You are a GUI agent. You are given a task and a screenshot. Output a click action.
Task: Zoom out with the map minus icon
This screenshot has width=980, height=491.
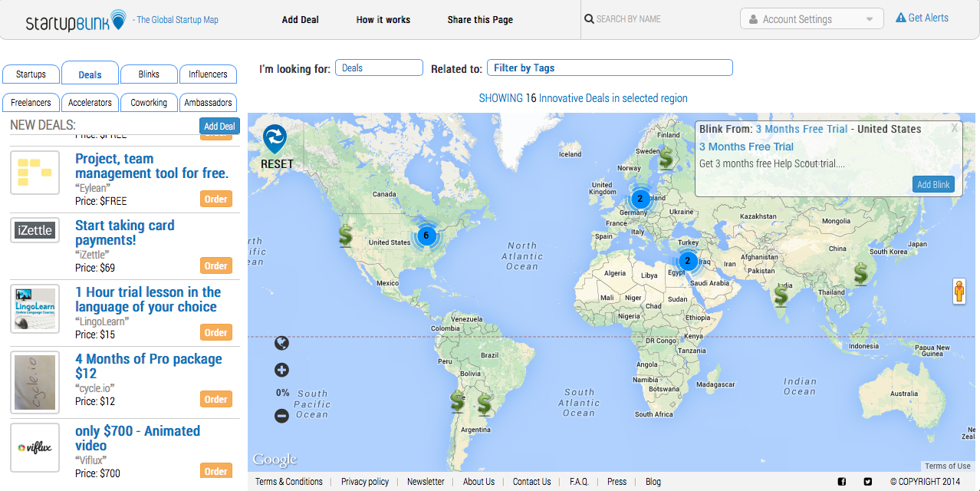pos(281,416)
